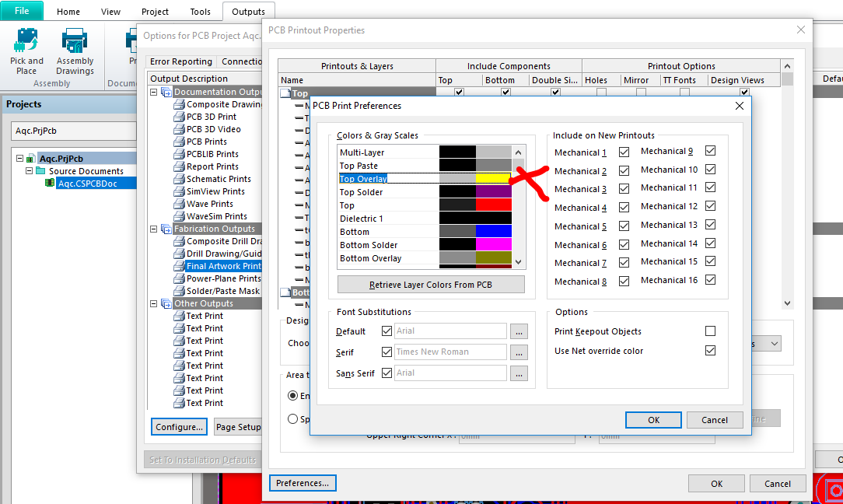This screenshot has width=843, height=504.
Task: Select Composite Drill Drawing output icon
Action: [x=179, y=241]
